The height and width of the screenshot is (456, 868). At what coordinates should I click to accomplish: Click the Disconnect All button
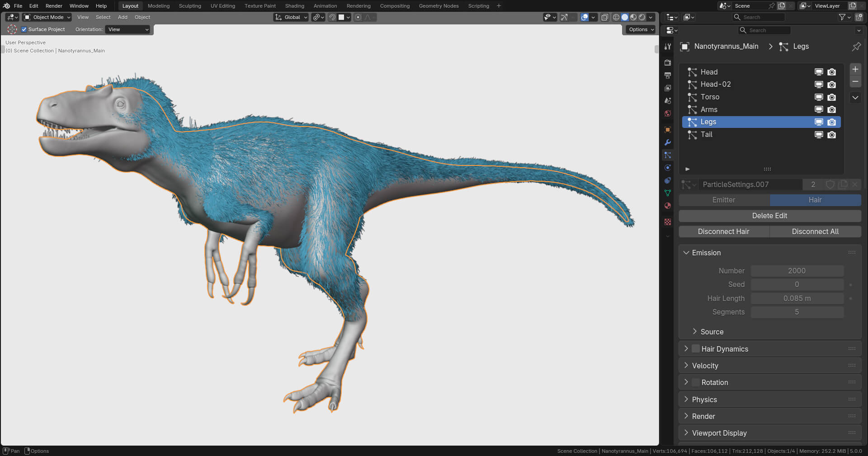(815, 231)
